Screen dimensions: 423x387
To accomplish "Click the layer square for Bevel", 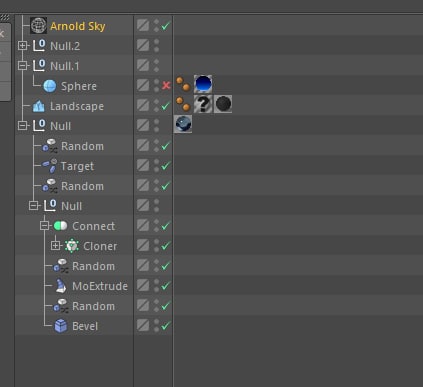I will pos(143,325).
